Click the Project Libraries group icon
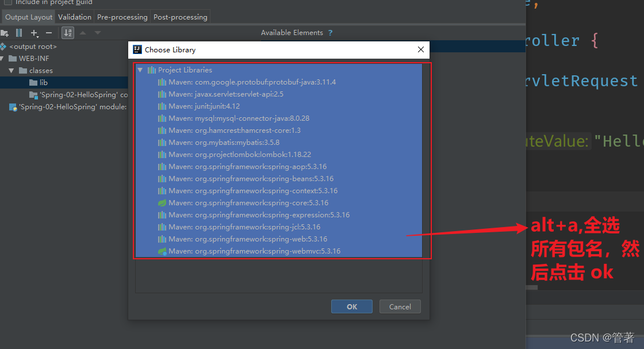The height and width of the screenshot is (349, 644). [152, 70]
